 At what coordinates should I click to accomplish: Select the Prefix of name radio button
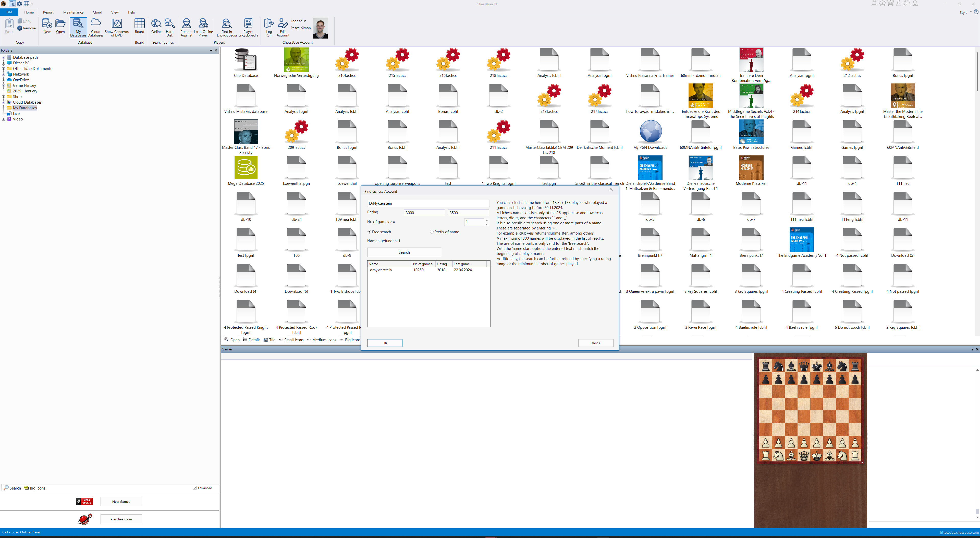[x=432, y=232]
